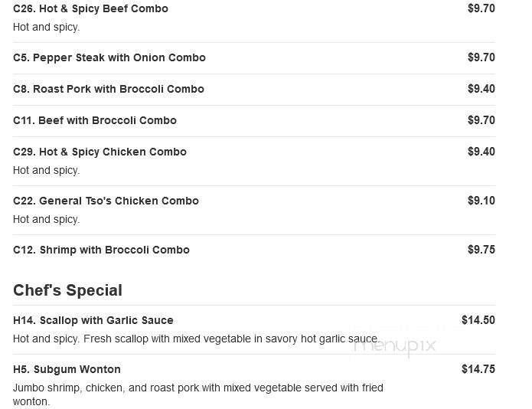The image size is (532, 409).
Task: Choose C8. Roast Pork with Broccoli Combo
Action: click(109, 89)
